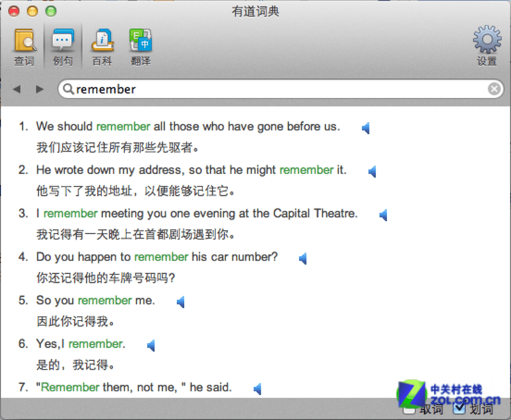Screen dimensions: 511x420
Task: Click the green 'remember' word in sentence 1
Action: point(123,126)
